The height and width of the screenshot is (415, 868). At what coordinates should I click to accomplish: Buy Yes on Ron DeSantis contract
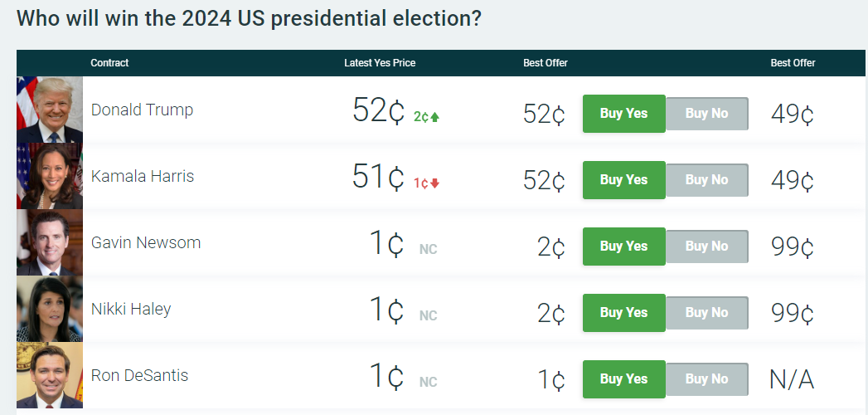[x=624, y=379]
